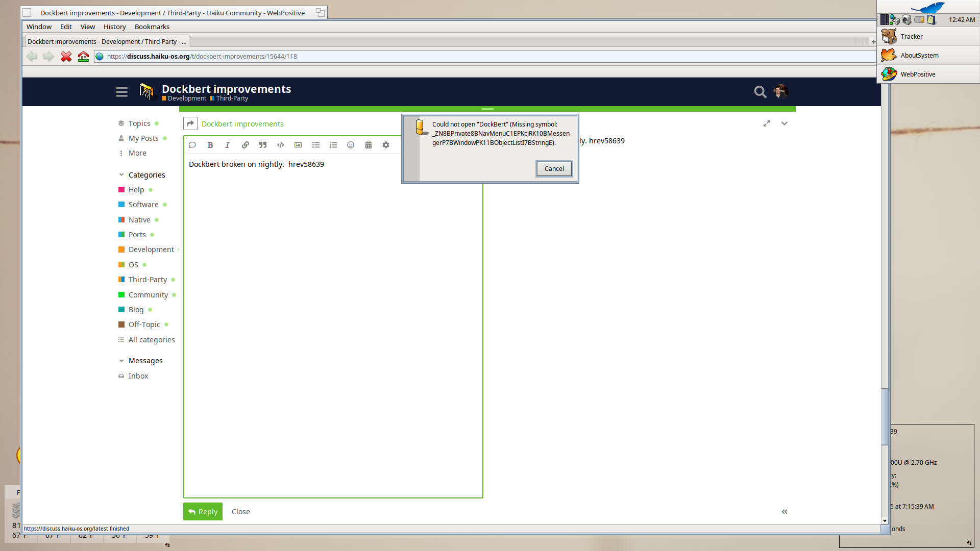
Task: Click the Haiku forum logo
Action: 146,91
